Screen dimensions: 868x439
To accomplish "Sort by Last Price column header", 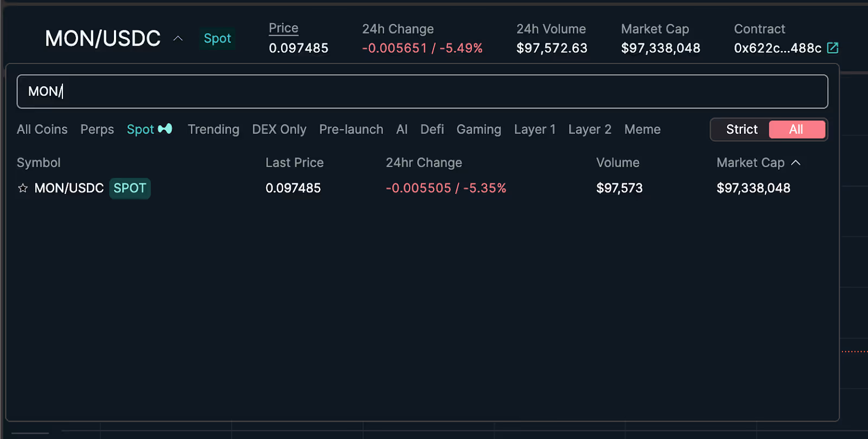I will (295, 163).
